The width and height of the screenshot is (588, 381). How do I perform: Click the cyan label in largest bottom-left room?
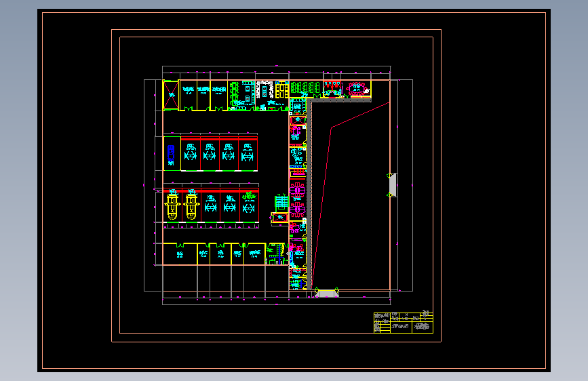coord(180,255)
